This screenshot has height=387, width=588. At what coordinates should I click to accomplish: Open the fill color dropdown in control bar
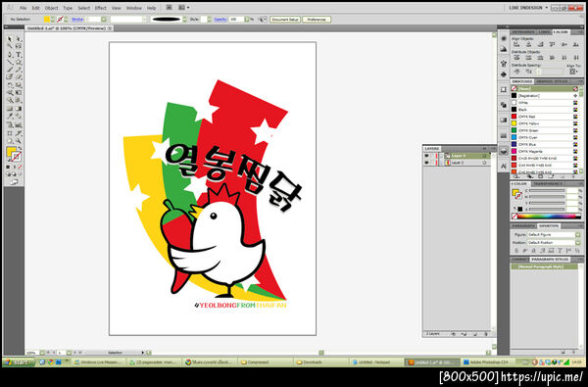(53, 20)
